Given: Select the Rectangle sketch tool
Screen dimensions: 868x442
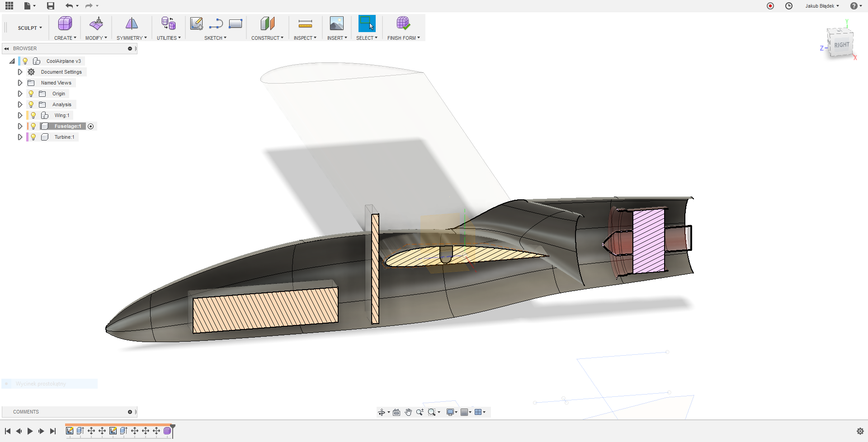Looking at the screenshot, I should pyautogui.click(x=236, y=24).
